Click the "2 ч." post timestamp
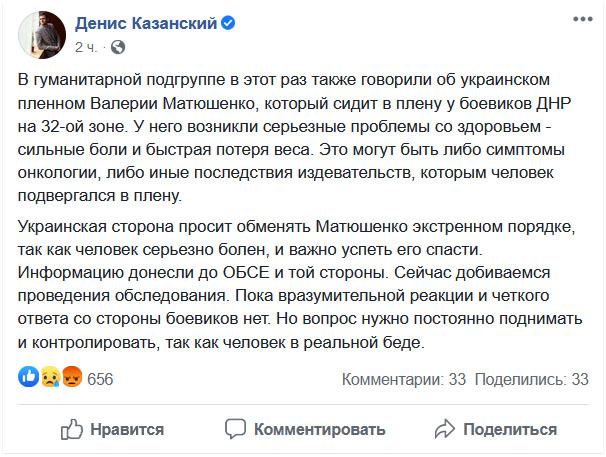Screen dimensions: 606x457 coord(86,46)
